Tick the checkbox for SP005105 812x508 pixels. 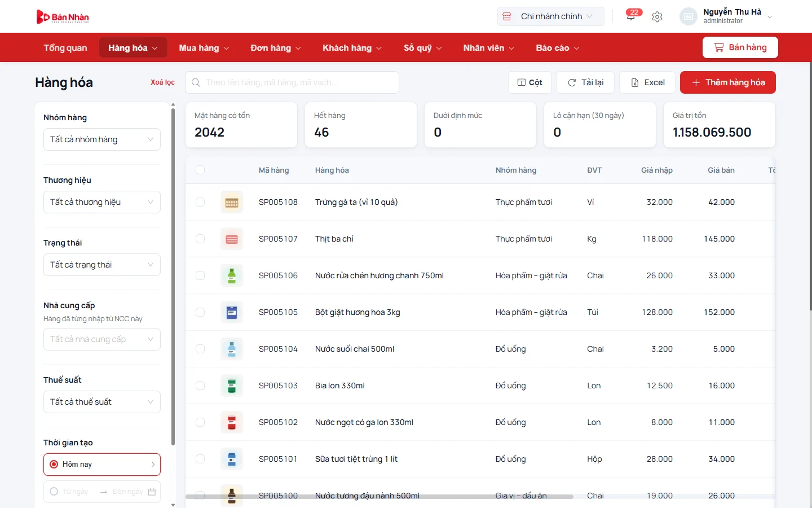pos(200,312)
